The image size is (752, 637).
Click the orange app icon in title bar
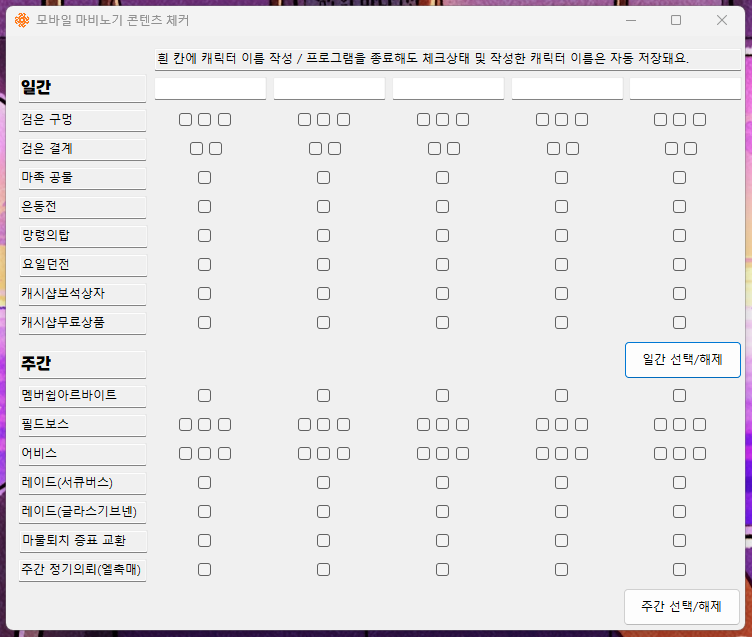[x=22, y=20]
